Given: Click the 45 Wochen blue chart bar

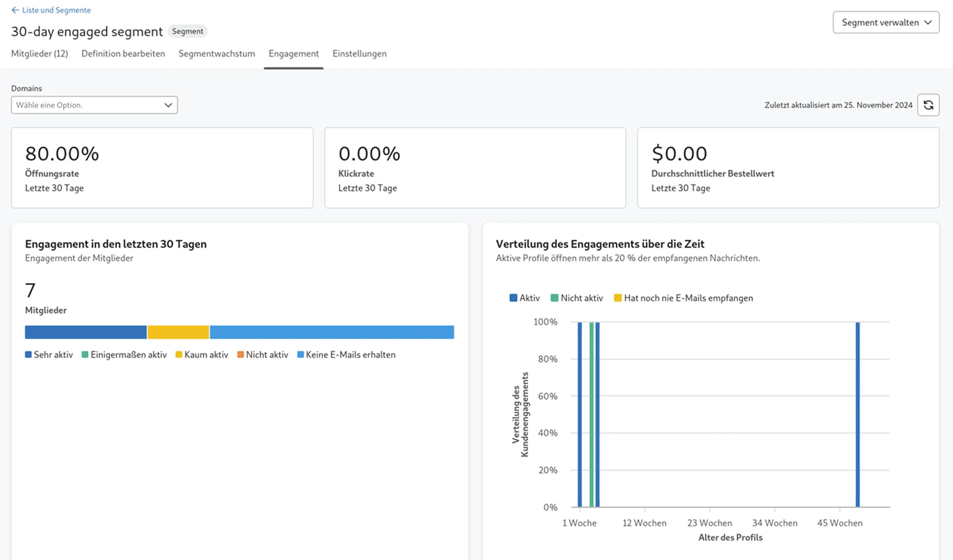Looking at the screenshot, I should click(x=857, y=414).
